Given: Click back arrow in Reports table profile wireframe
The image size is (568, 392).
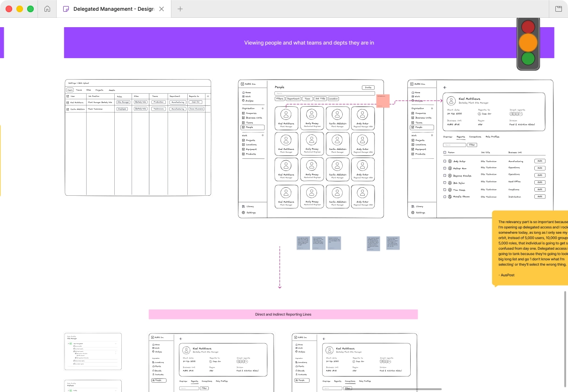Looking at the screenshot, I should [x=444, y=88].
